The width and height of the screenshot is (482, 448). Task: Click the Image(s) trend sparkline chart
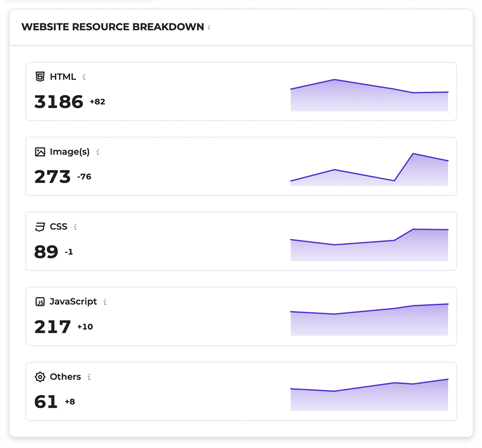(369, 170)
